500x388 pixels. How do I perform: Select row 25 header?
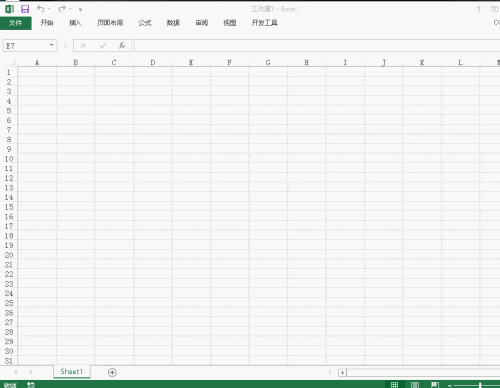click(x=9, y=303)
